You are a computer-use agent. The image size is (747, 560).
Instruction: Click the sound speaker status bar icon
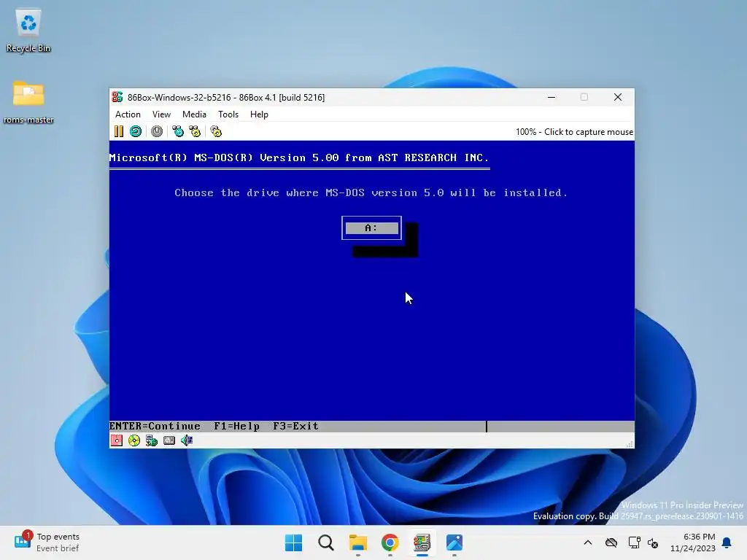click(187, 440)
